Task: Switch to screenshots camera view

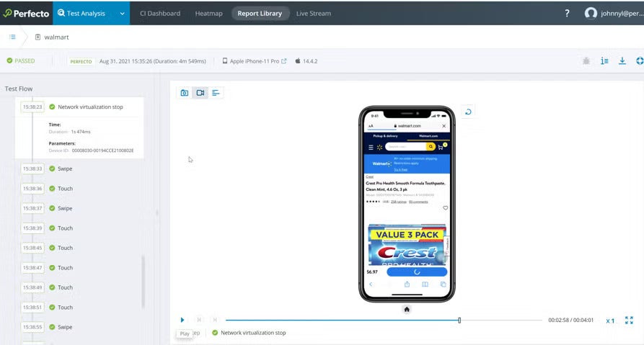Action: [185, 93]
